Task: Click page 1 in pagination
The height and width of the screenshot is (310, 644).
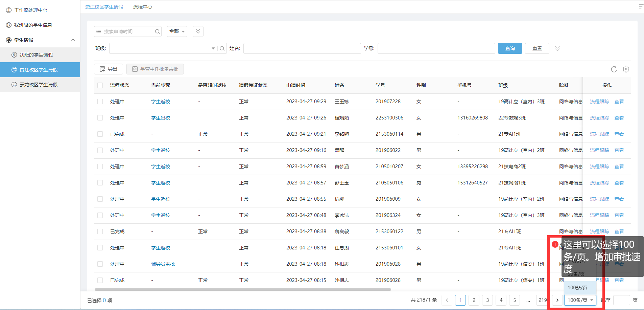Action: pos(460,300)
